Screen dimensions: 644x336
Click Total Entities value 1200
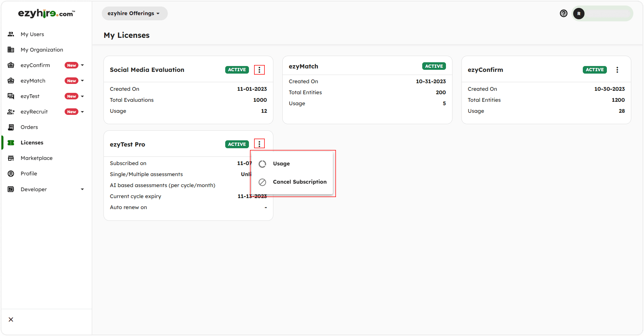pyautogui.click(x=618, y=100)
